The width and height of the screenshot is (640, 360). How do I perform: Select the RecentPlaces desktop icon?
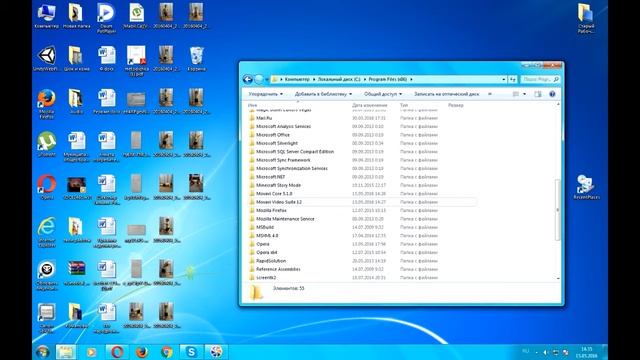click(586, 187)
